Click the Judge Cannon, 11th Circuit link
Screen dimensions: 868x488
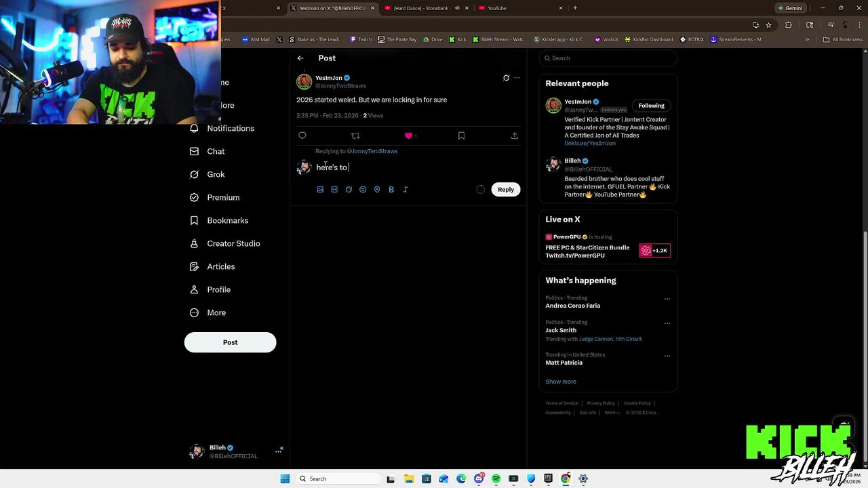(610, 339)
